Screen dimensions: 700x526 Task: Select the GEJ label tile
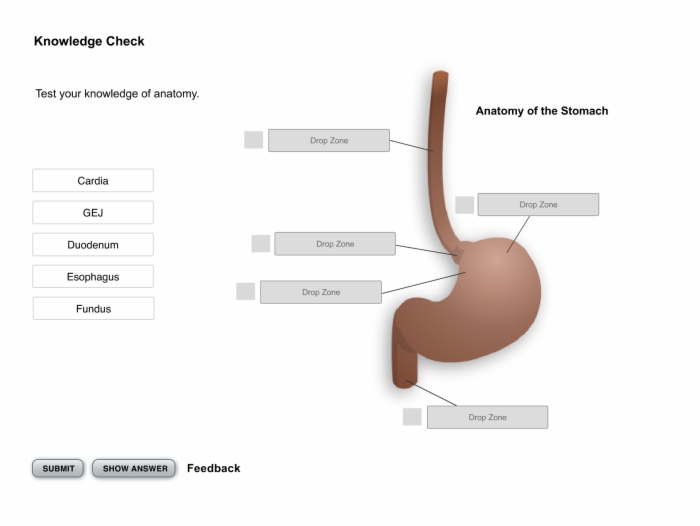[x=93, y=213]
